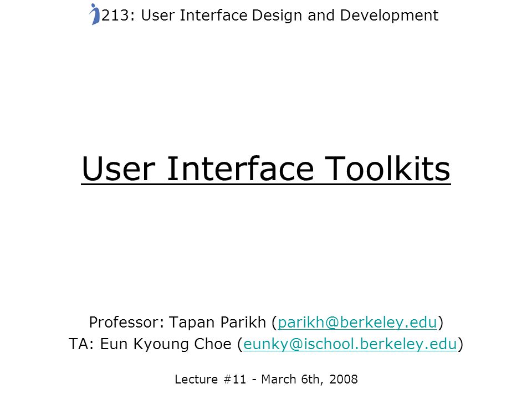Click the 'Lecture #11 - March 6th, 2008' line

click(267, 379)
